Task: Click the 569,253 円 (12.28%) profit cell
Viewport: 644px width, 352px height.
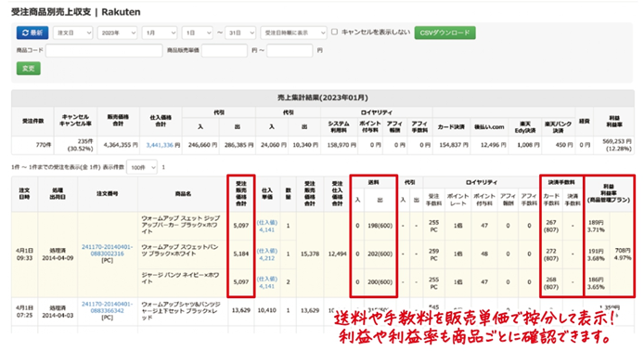Action: coord(614,145)
